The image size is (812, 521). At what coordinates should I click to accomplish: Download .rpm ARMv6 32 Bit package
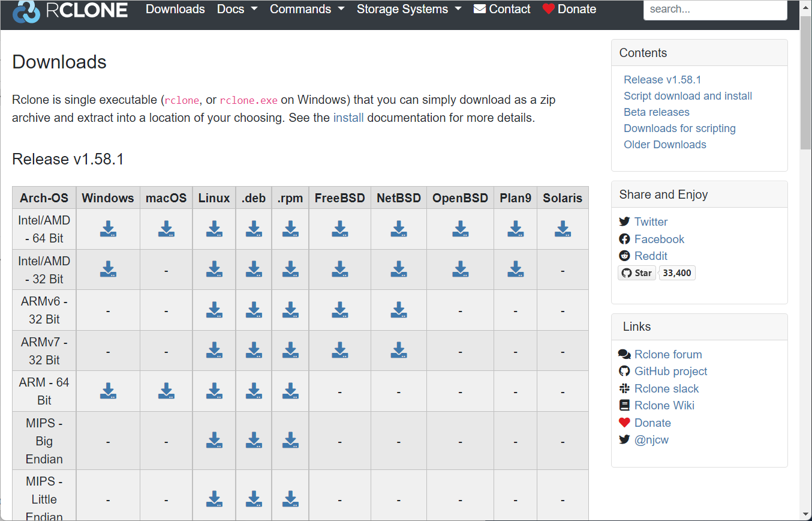pos(290,310)
